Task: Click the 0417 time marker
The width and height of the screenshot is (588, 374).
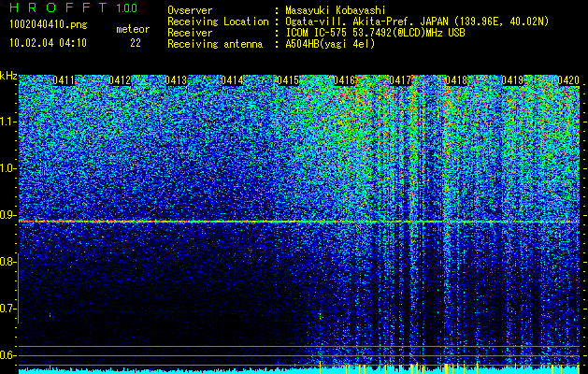Action: tap(400, 80)
